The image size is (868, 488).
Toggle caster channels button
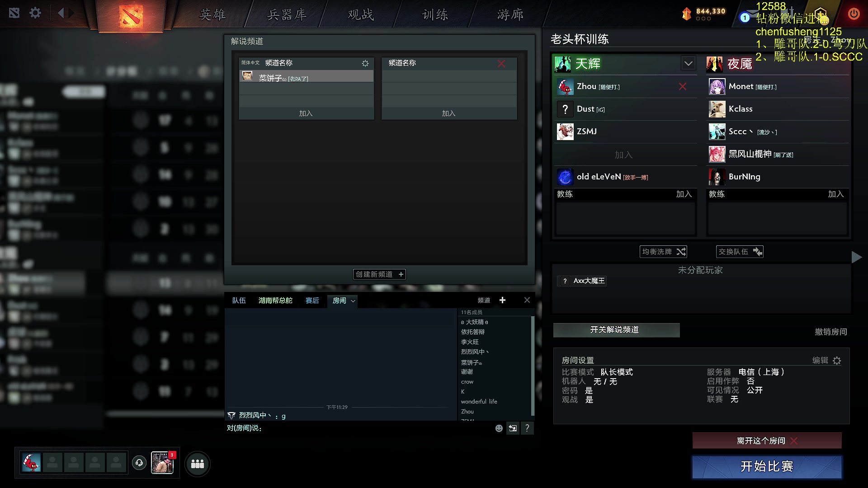coord(616,330)
